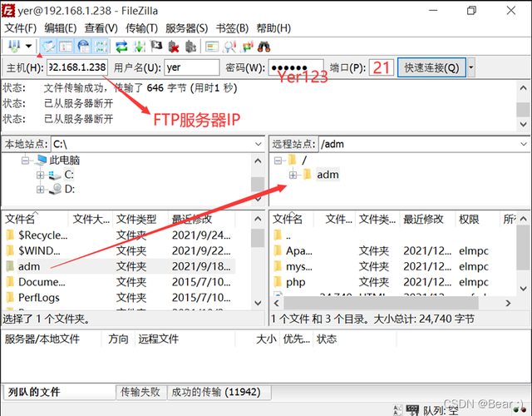The width and height of the screenshot is (532, 416).
Task: Reconnect to last server icon
Action: pyautogui.click(x=191, y=47)
